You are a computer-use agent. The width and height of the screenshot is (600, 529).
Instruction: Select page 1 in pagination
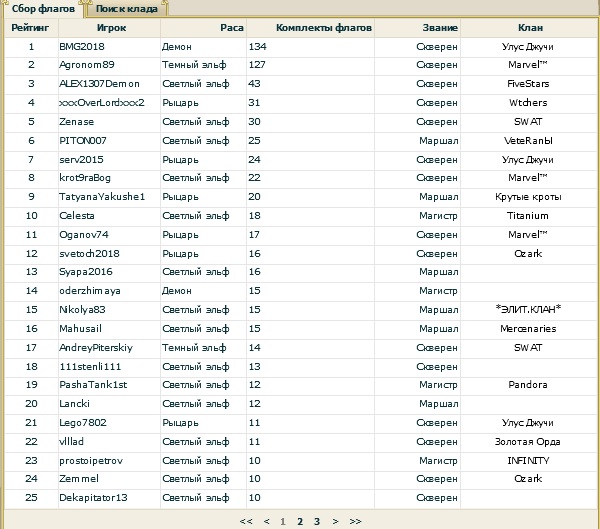click(283, 521)
